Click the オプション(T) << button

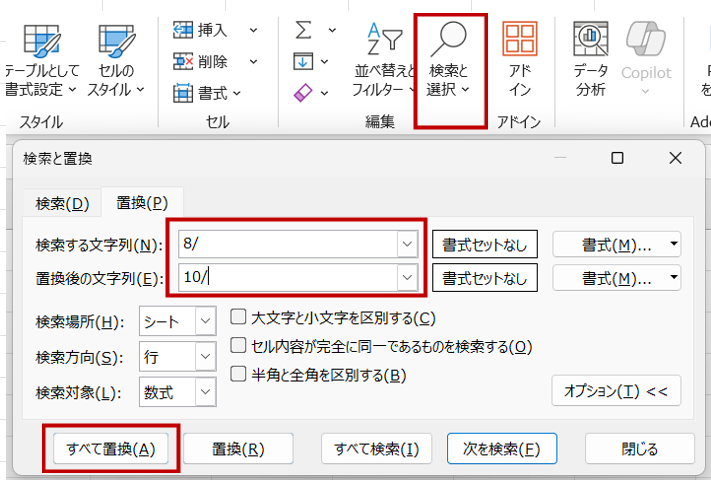point(615,390)
